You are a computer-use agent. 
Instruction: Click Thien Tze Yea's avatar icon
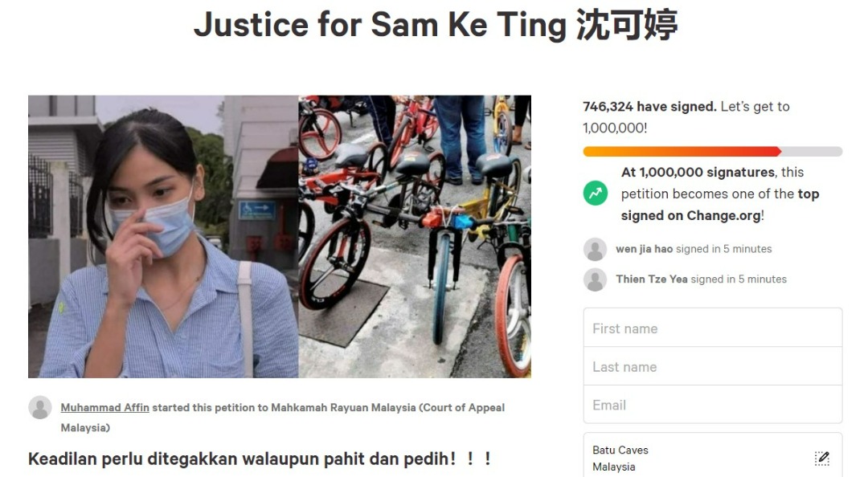595,280
